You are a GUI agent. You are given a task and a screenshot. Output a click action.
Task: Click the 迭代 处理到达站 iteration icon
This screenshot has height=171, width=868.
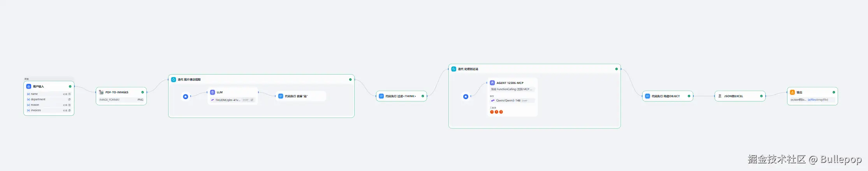454,69
